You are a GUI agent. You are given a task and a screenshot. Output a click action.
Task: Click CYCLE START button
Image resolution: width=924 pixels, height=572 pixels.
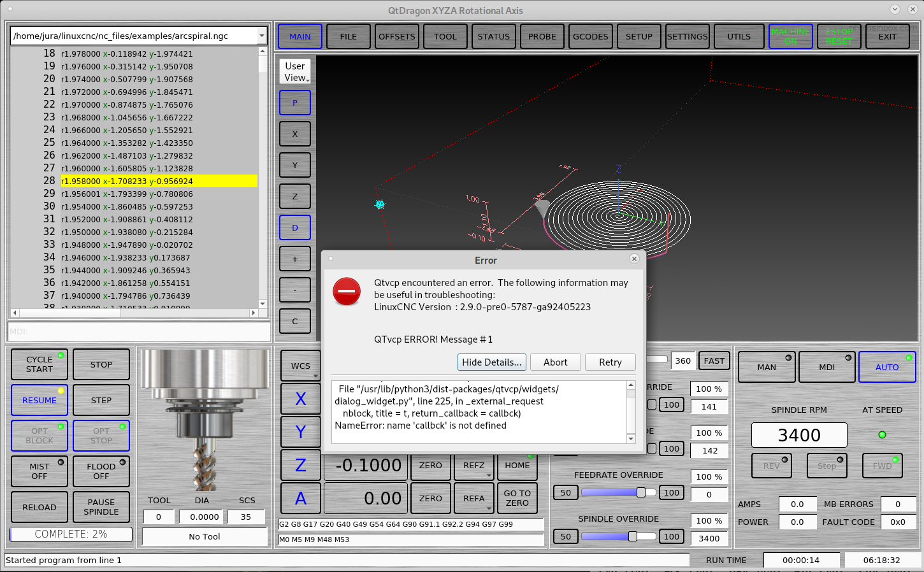(40, 364)
